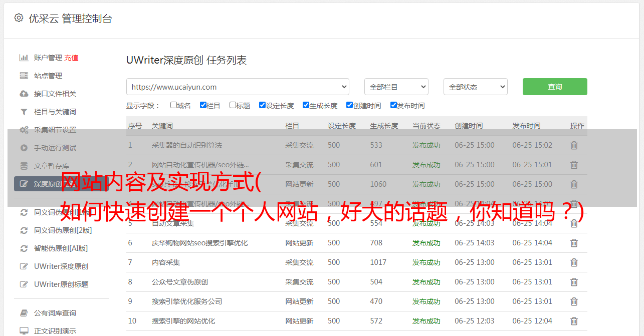
Task: Click the 关键词 column header
Action: [162, 126]
